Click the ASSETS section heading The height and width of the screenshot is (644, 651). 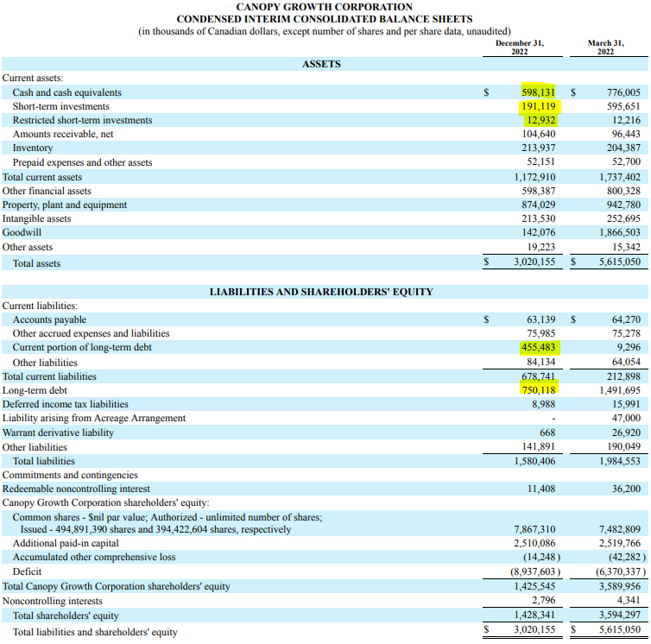coord(321,64)
